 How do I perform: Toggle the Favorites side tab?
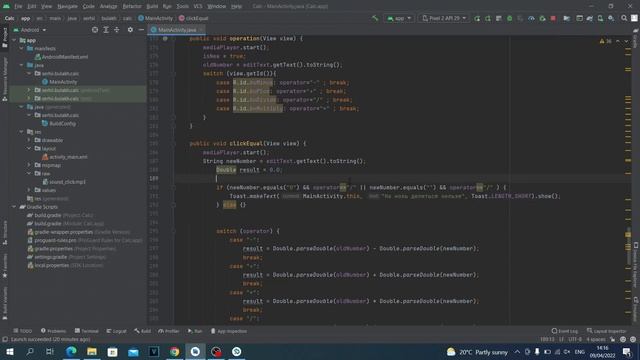pyautogui.click(x=4, y=265)
